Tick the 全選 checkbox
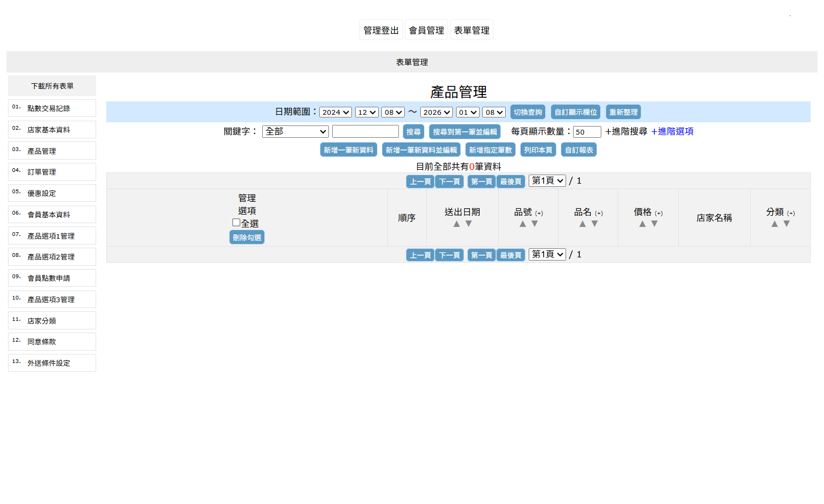This screenshot has height=504, width=824. 236,223
